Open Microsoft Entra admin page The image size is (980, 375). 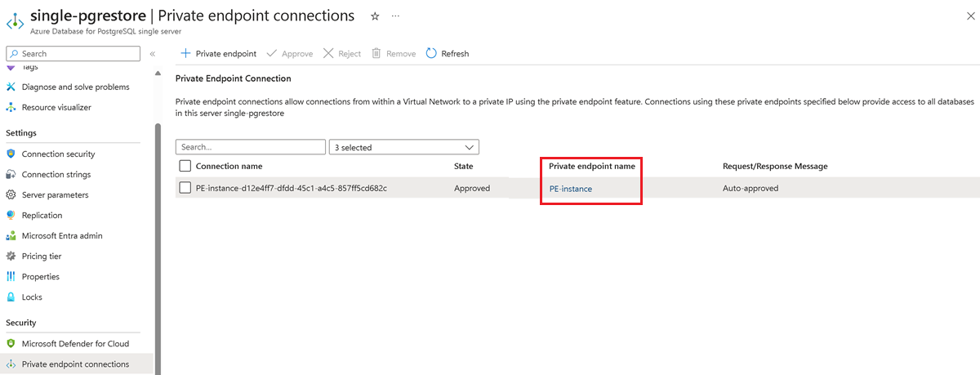point(62,235)
